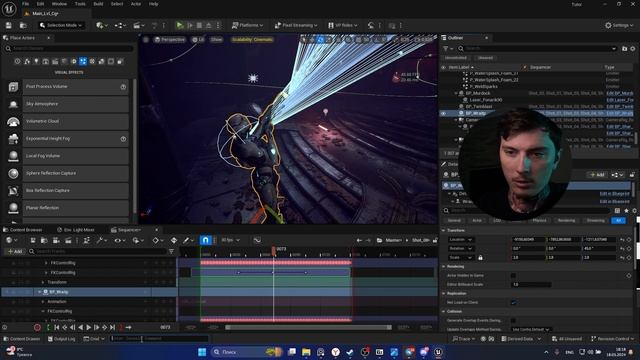The width and height of the screenshot is (640, 360).
Task: Jump to sequence start
Action: tap(57, 327)
